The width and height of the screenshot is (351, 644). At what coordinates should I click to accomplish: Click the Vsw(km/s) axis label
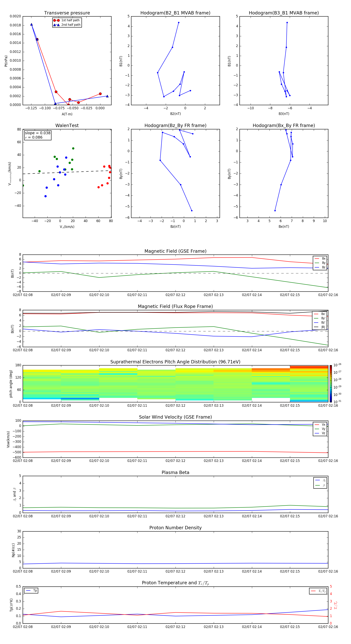coord(8,439)
